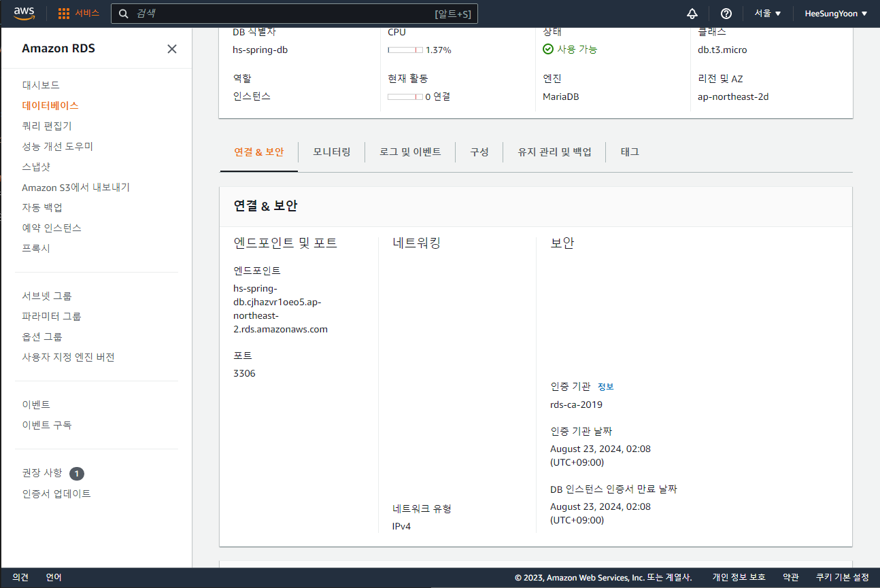Viewport: 880px width, 588px height.
Task: Open 이벤트 구독 in the sidebar
Action: tap(47, 425)
